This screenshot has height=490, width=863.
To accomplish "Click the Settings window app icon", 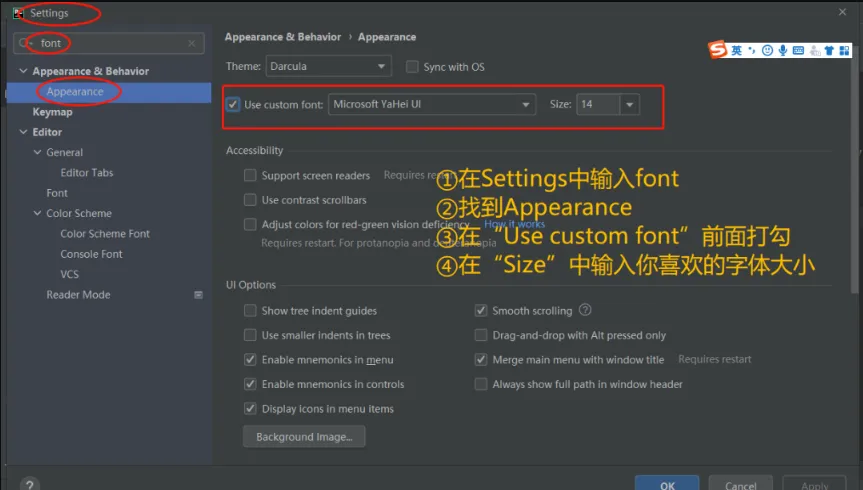I will click(18, 13).
